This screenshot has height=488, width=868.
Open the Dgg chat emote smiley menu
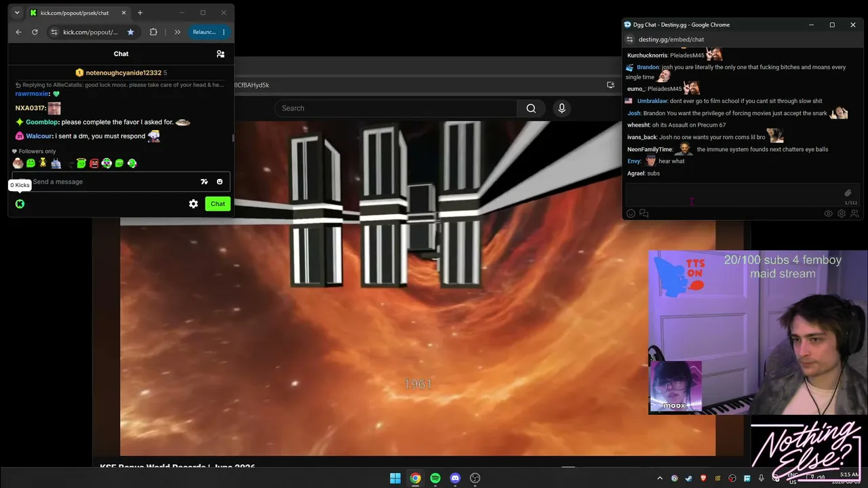click(x=631, y=213)
